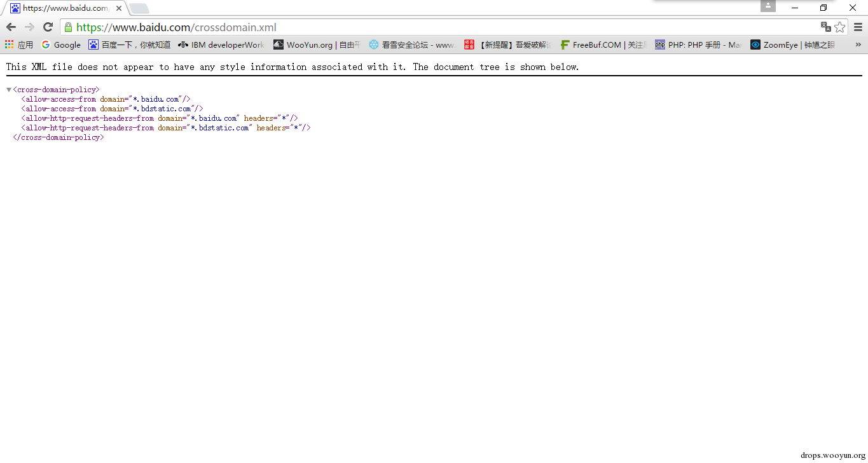Viewport: 868px width, 463px height.
Task: Click the forward navigation arrow
Action: point(29,27)
